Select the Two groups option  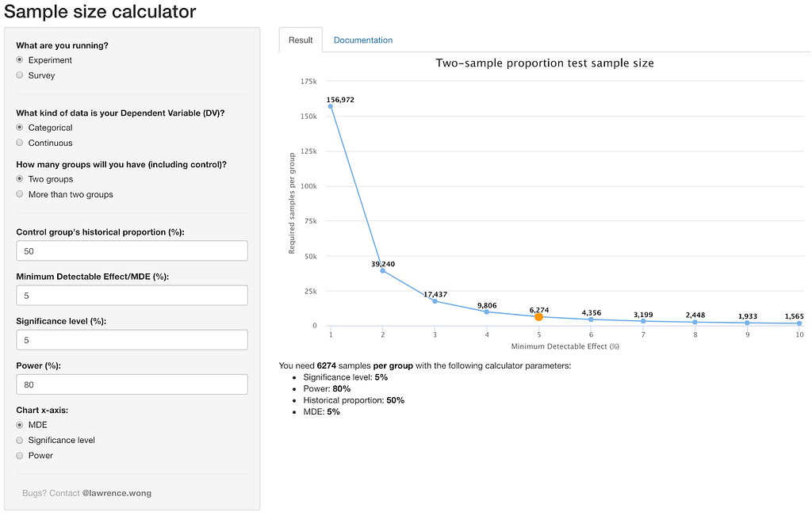(20, 179)
